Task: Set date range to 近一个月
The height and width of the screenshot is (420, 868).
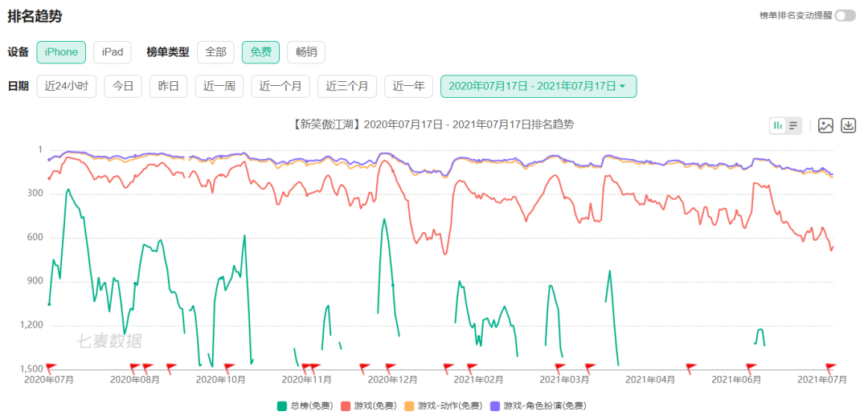Action: (280, 86)
